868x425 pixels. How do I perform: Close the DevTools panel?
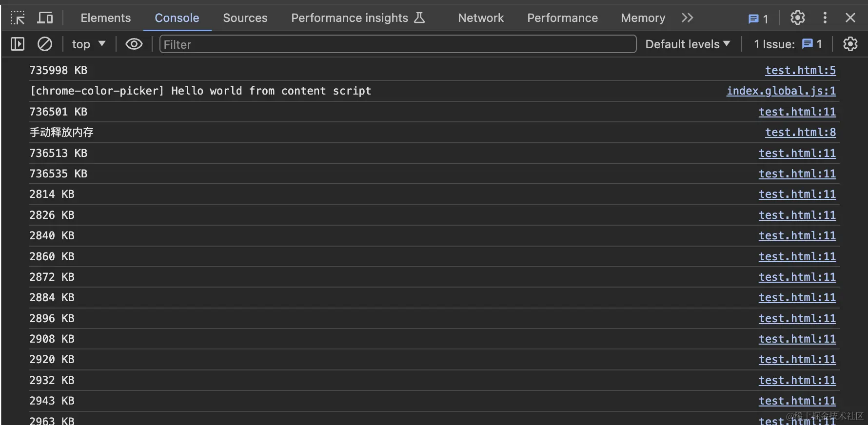850,18
